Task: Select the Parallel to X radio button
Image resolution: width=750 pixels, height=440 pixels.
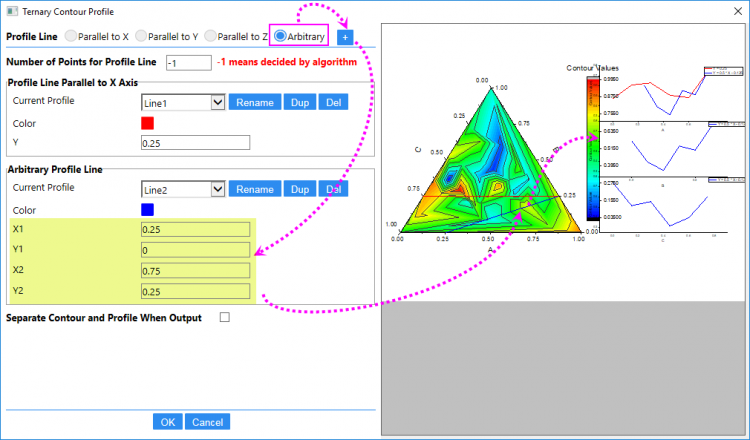Action: 70,36
